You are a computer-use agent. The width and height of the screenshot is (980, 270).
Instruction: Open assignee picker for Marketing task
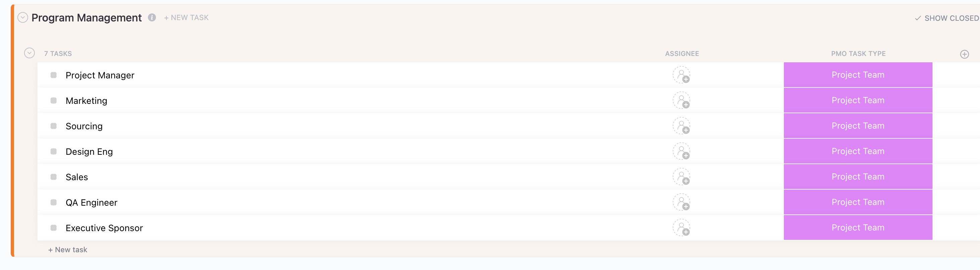point(681,100)
